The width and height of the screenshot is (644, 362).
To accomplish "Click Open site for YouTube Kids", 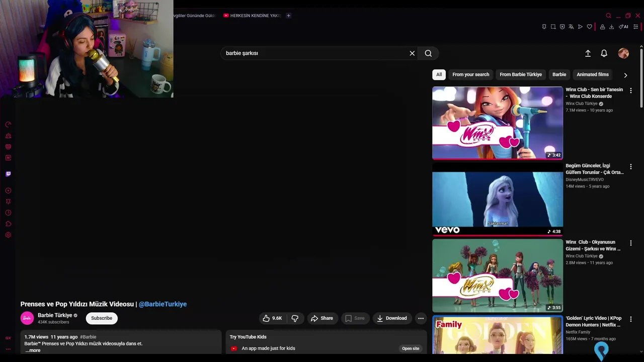I will tap(411, 348).
